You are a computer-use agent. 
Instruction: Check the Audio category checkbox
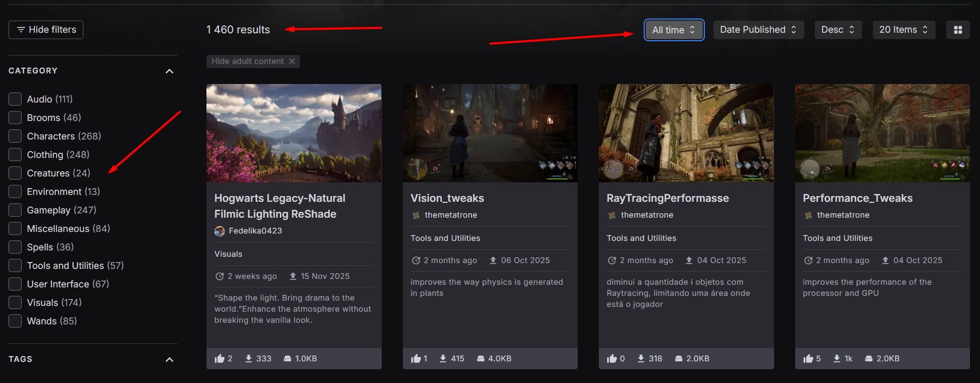tap(15, 99)
